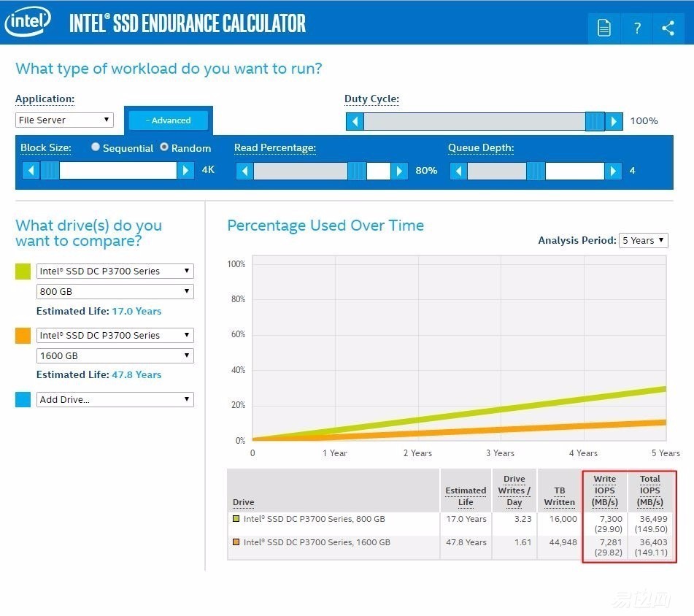Click the orange drive color swatch
The width and height of the screenshot is (694, 616).
pyautogui.click(x=23, y=336)
